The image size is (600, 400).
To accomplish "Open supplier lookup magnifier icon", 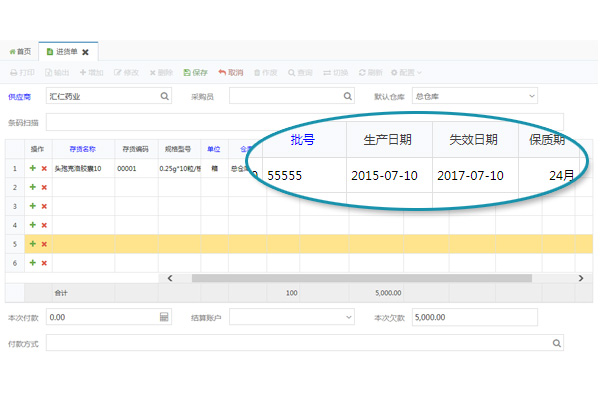I will pyautogui.click(x=165, y=96).
